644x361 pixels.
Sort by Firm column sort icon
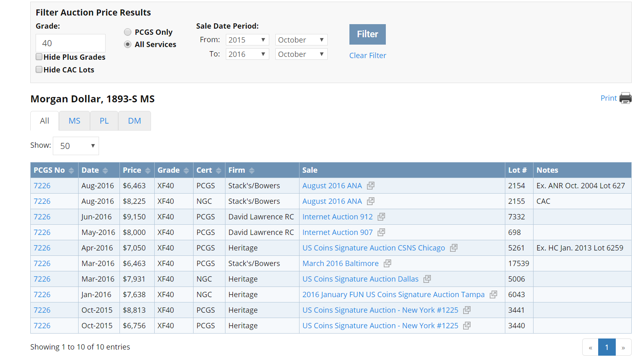252,171
